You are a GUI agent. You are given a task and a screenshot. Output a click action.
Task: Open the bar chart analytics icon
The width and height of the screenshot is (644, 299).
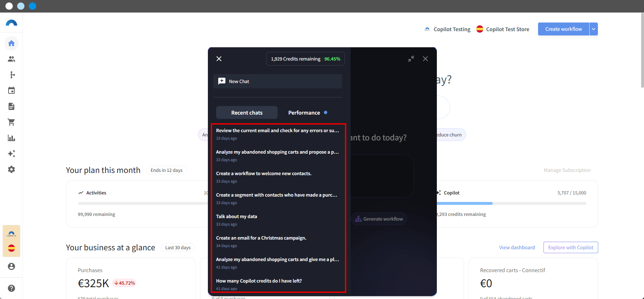point(11,138)
